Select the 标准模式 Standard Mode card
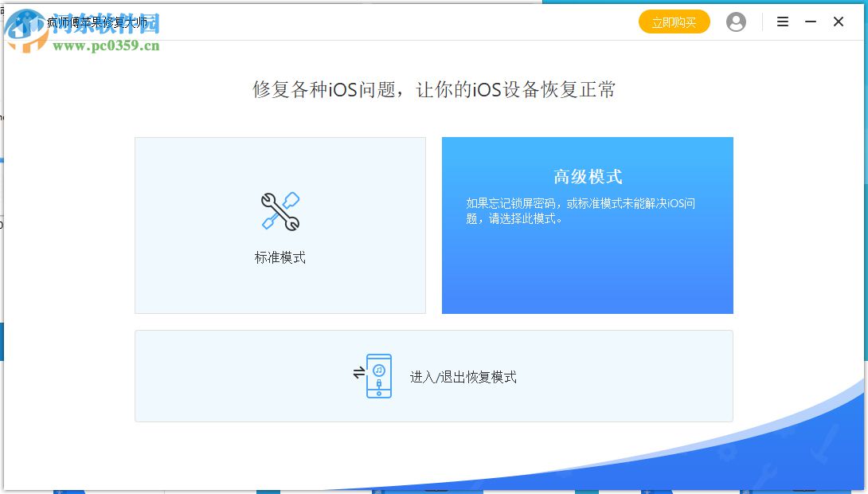The image size is (868, 494). pyautogui.click(x=280, y=225)
